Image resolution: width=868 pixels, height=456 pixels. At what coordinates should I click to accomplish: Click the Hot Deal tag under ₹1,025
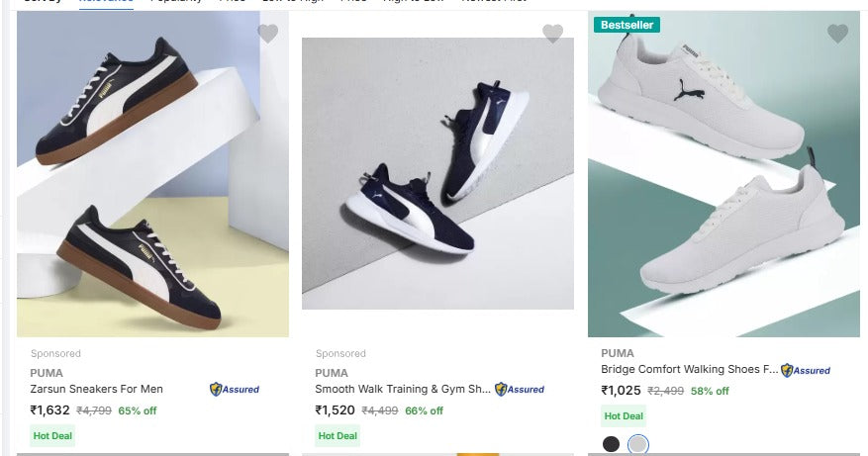(624, 416)
